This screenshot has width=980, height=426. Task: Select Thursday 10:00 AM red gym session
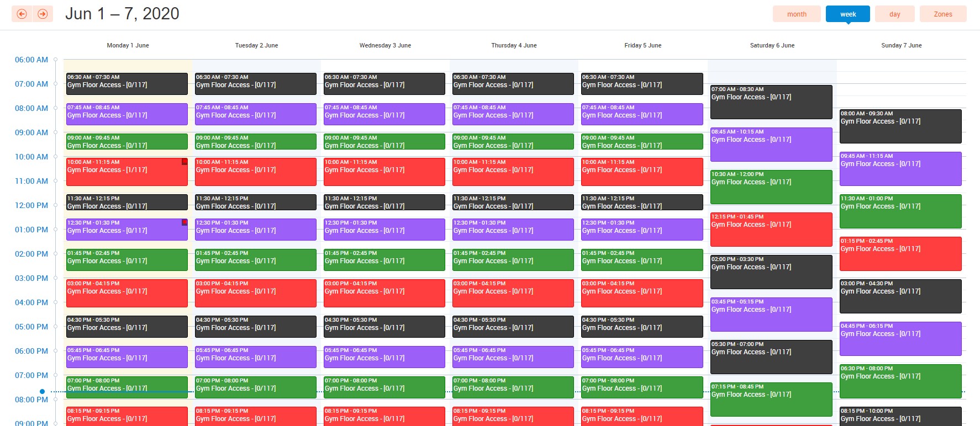[x=513, y=172]
